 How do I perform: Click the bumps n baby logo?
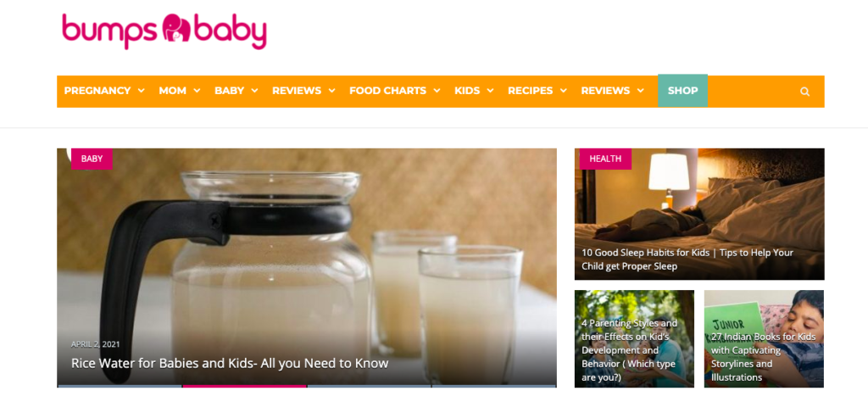pyautogui.click(x=164, y=31)
